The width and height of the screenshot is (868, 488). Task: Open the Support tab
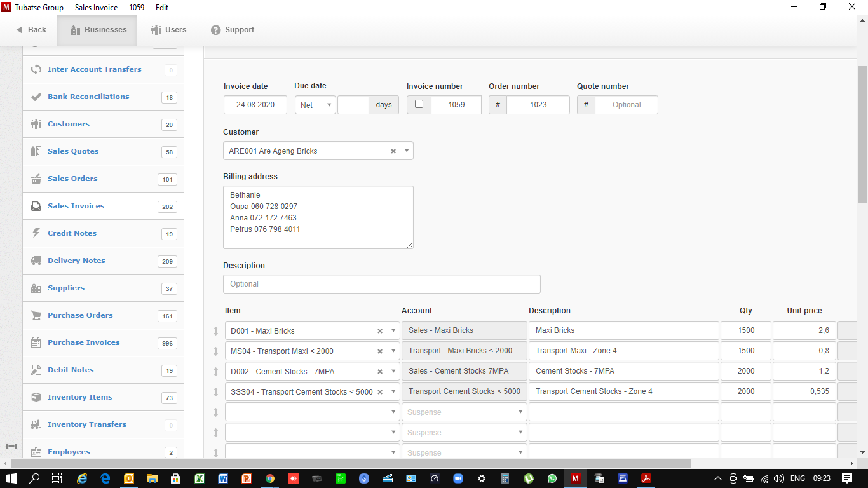233,30
